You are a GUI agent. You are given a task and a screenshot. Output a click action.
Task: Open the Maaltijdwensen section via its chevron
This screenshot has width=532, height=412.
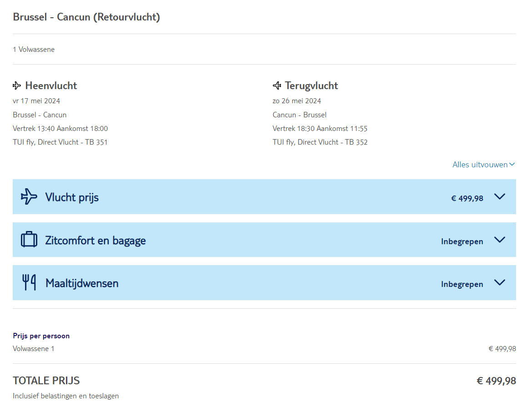499,283
